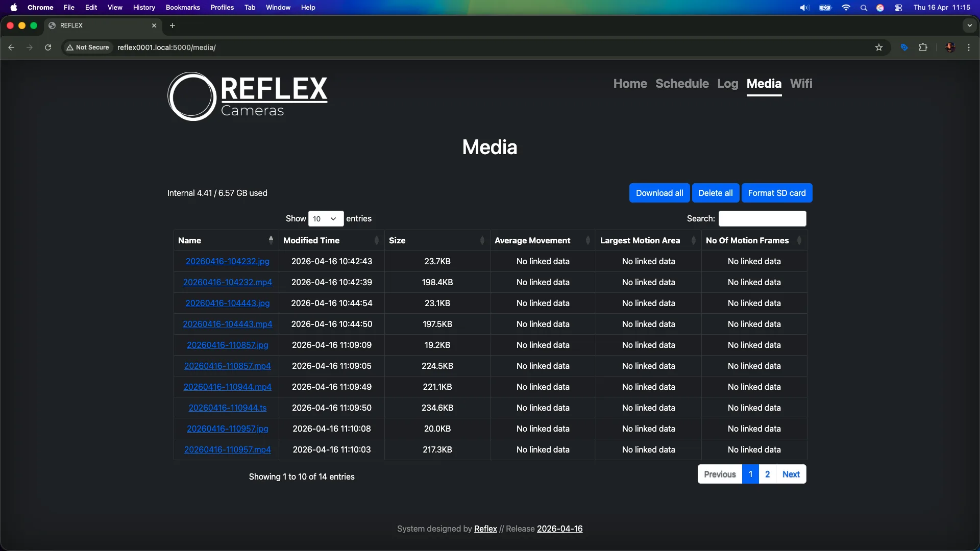The width and height of the screenshot is (980, 551).
Task: Open the battery status icon
Action: pyautogui.click(x=825, y=8)
